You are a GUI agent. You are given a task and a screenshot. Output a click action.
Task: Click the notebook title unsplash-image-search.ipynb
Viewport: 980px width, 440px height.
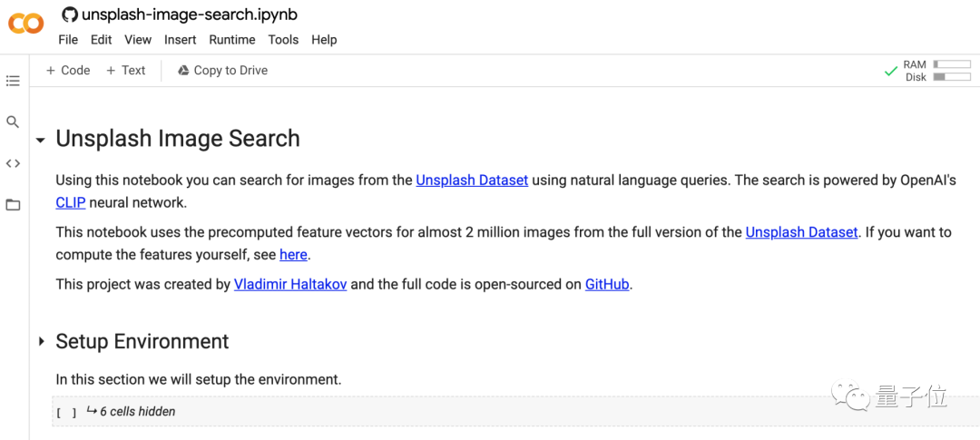click(x=189, y=15)
